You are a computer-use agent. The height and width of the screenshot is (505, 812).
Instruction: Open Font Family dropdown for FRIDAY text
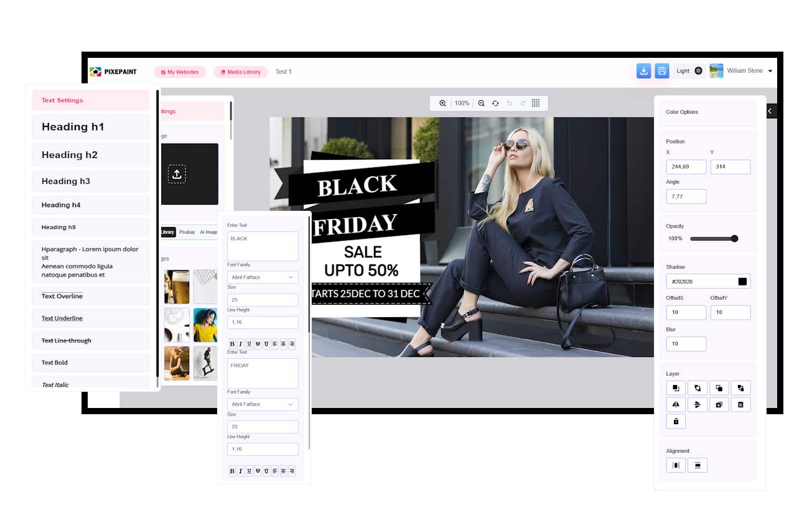(x=263, y=404)
